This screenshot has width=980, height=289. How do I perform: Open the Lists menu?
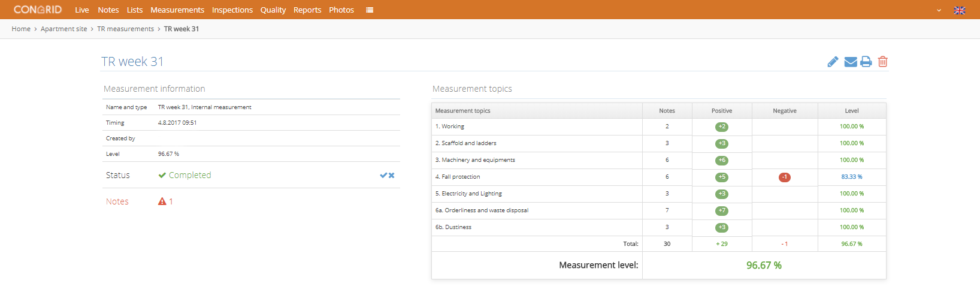click(135, 10)
